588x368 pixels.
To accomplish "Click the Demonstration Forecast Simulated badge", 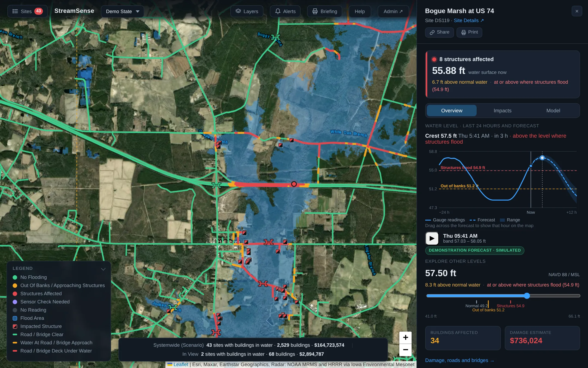I will click(475, 250).
